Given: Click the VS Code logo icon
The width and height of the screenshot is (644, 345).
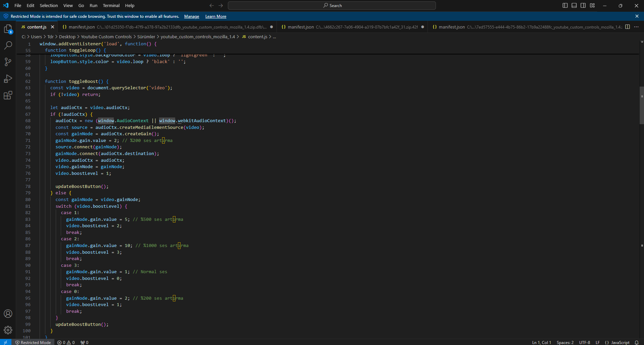Looking at the screenshot, I should pyautogui.click(x=6, y=5).
